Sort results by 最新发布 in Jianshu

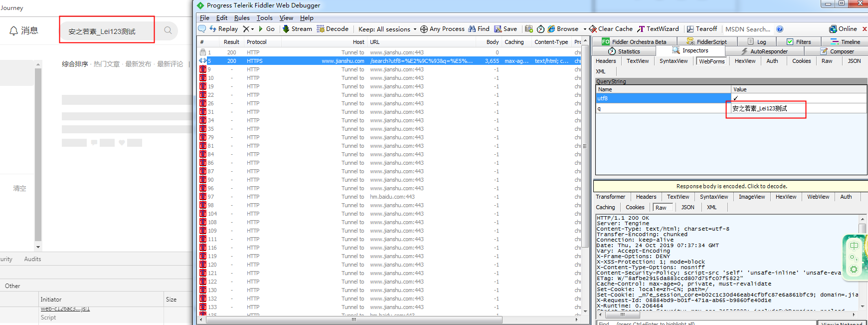click(138, 64)
